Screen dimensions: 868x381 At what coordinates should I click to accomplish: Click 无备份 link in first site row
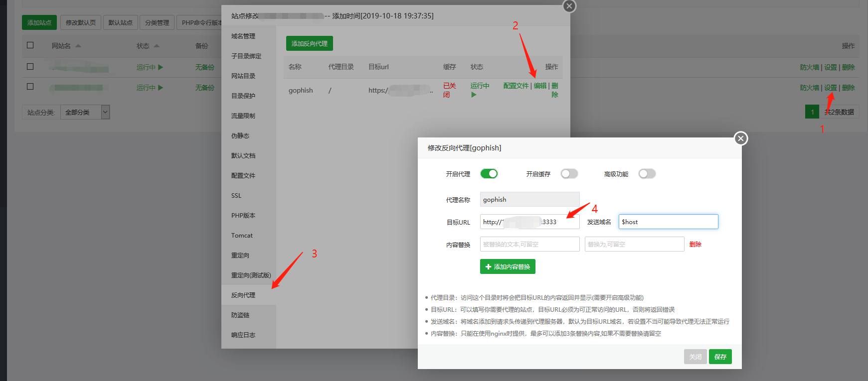click(x=205, y=67)
